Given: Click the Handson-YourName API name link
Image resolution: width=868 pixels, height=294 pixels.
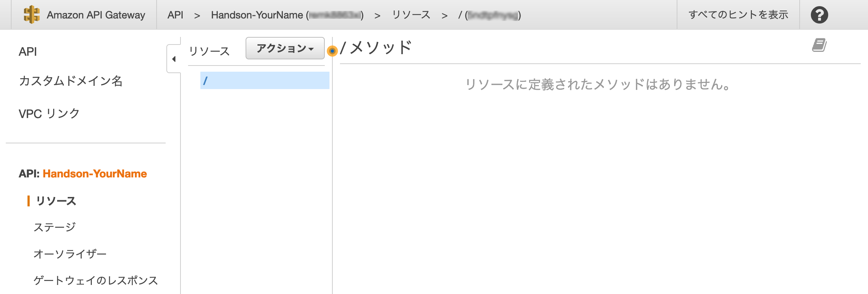Looking at the screenshot, I should tap(95, 174).
